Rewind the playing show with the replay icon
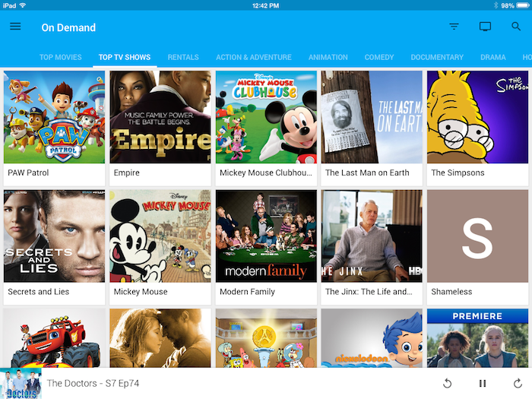The width and height of the screenshot is (532, 399). pyautogui.click(x=448, y=383)
